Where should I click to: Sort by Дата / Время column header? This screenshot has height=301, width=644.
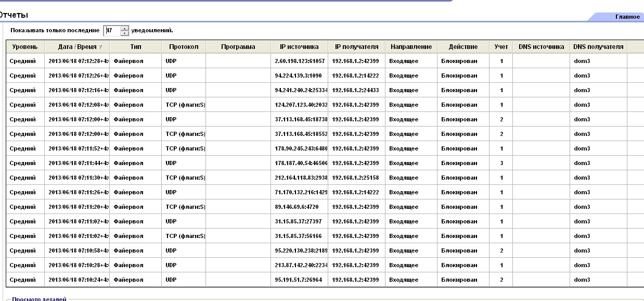pyautogui.click(x=77, y=47)
